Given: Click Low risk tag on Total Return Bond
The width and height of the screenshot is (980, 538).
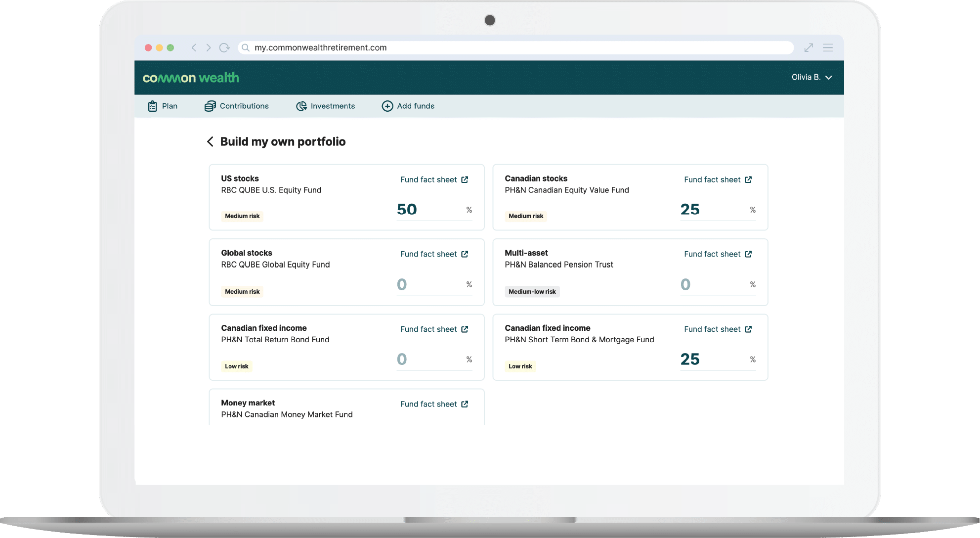Looking at the screenshot, I should coord(237,366).
